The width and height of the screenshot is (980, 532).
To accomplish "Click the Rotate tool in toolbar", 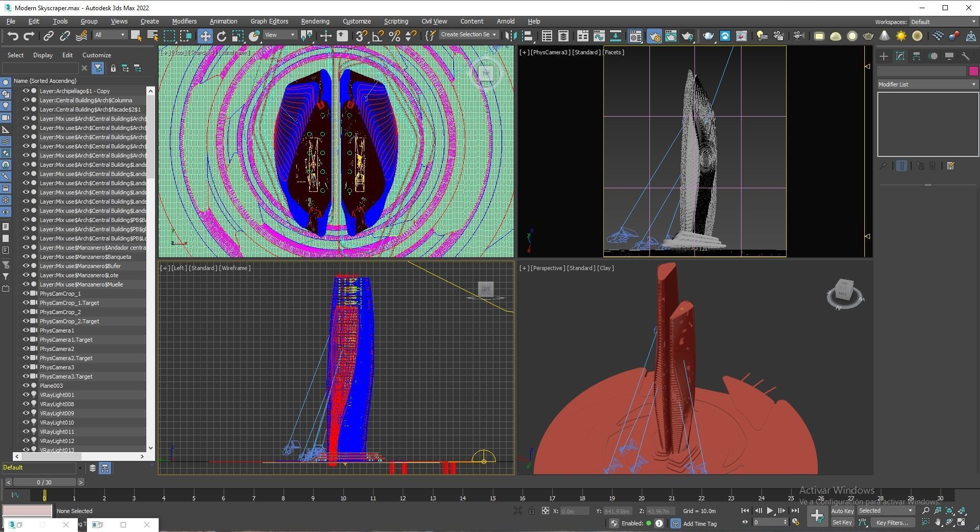I will click(222, 36).
